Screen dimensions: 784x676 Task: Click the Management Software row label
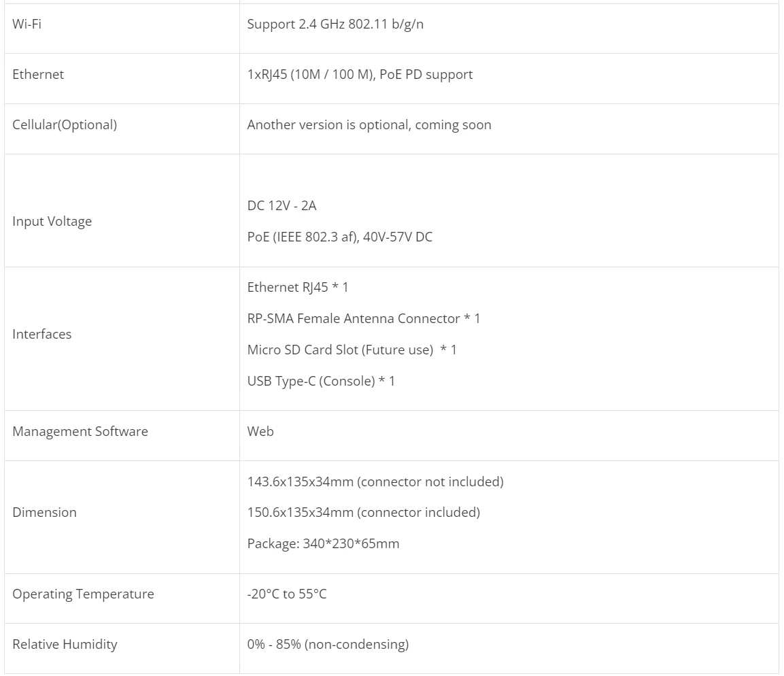80,431
